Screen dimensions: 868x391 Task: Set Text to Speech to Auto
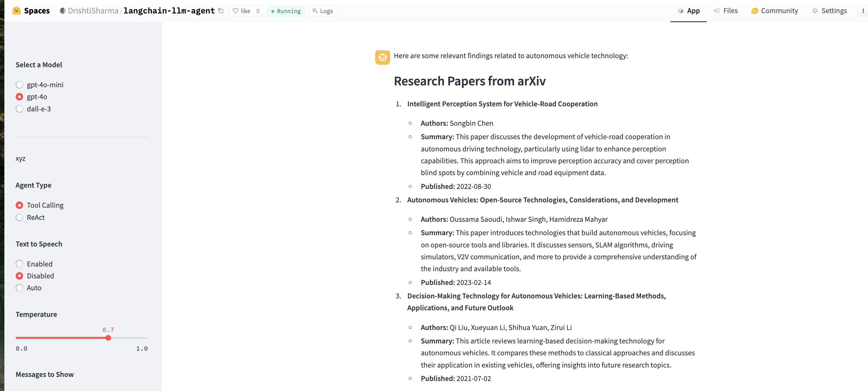(x=28, y=287)
